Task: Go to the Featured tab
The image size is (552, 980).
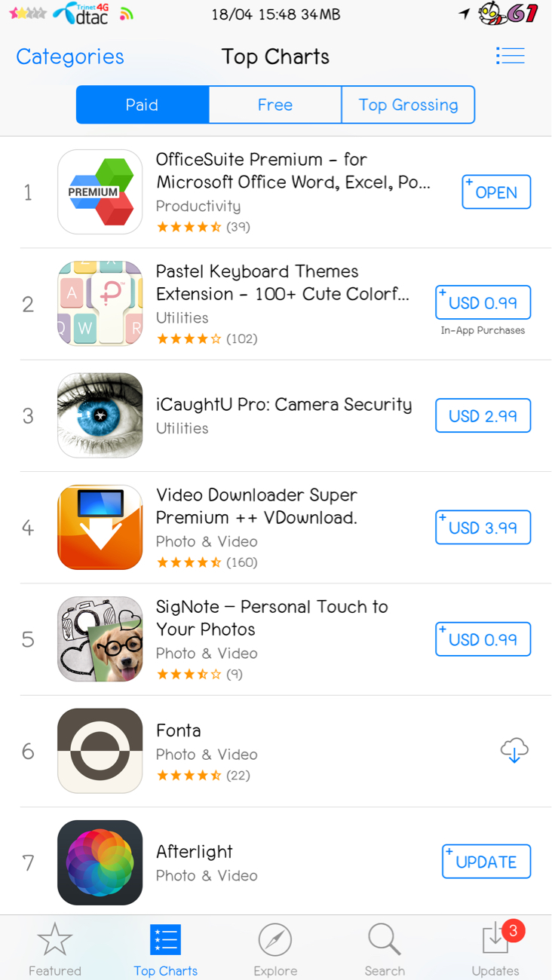Action: click(x=54, y=948)
